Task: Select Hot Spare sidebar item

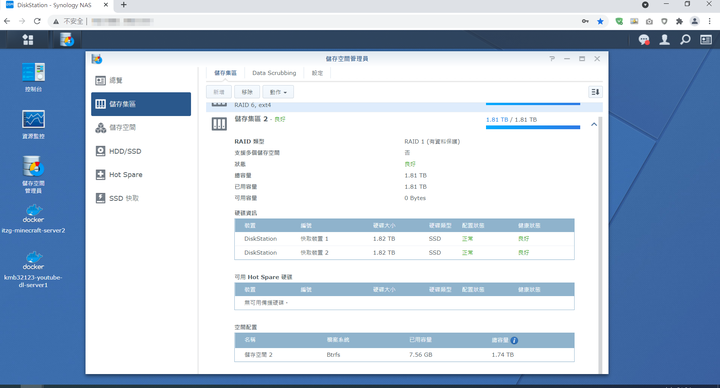Action: tap(141, 174)
